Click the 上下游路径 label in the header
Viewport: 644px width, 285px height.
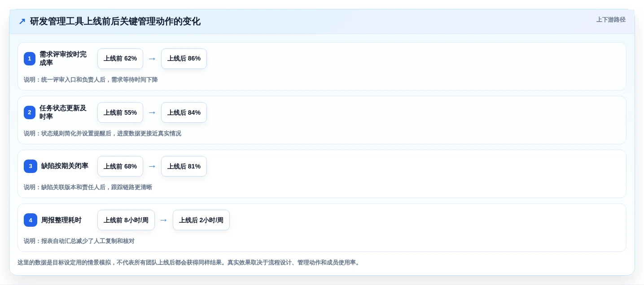point(611,20)
